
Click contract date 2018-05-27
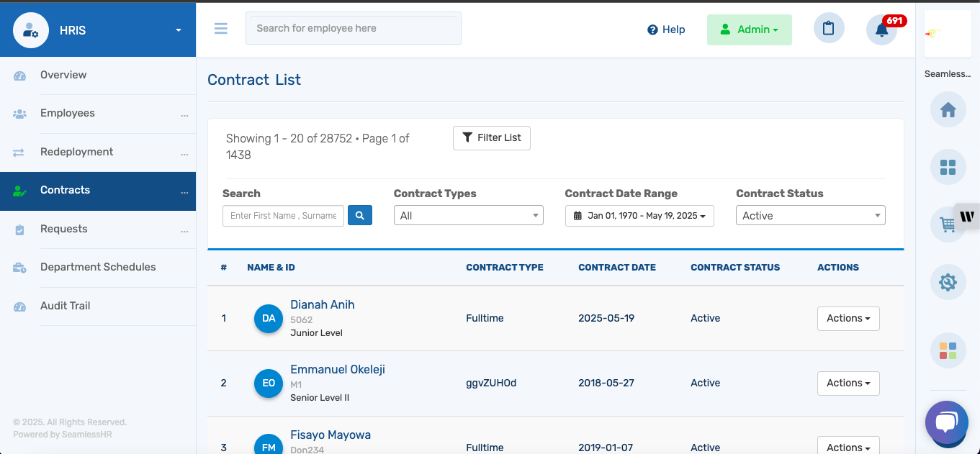pyautogui.click(x=606, y=383)
